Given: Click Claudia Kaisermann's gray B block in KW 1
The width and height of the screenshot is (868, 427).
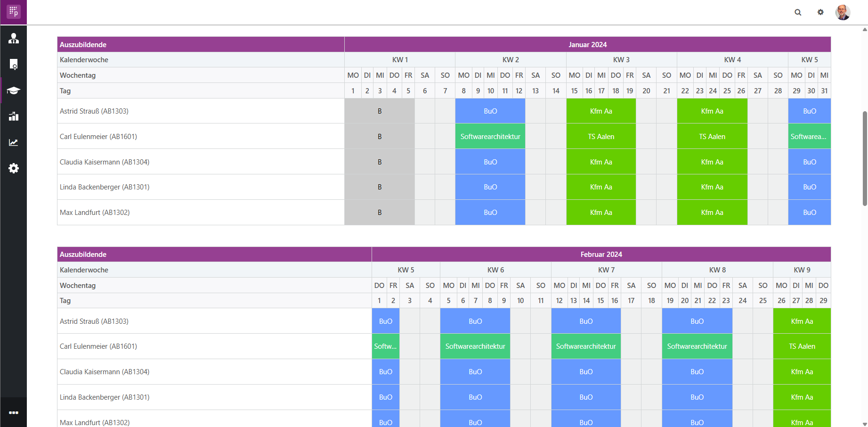Looking at the screenshot, I should [x=380, y=162].
